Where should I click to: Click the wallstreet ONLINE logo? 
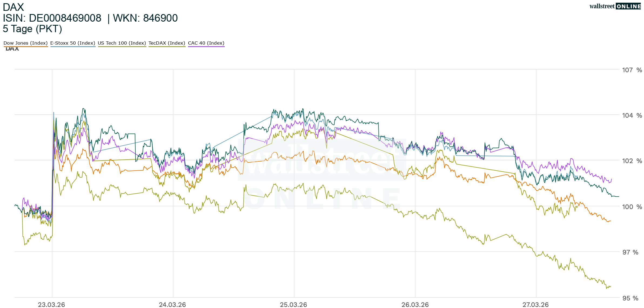pyautogui.click(x=615, y=6)
